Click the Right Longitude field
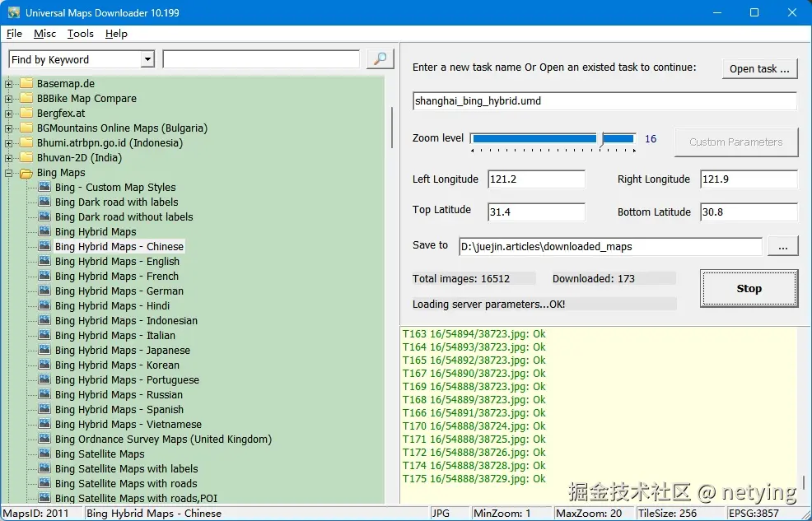Image resolution: width=812 pixels, height=521 pixels. (x=749, y=179)
